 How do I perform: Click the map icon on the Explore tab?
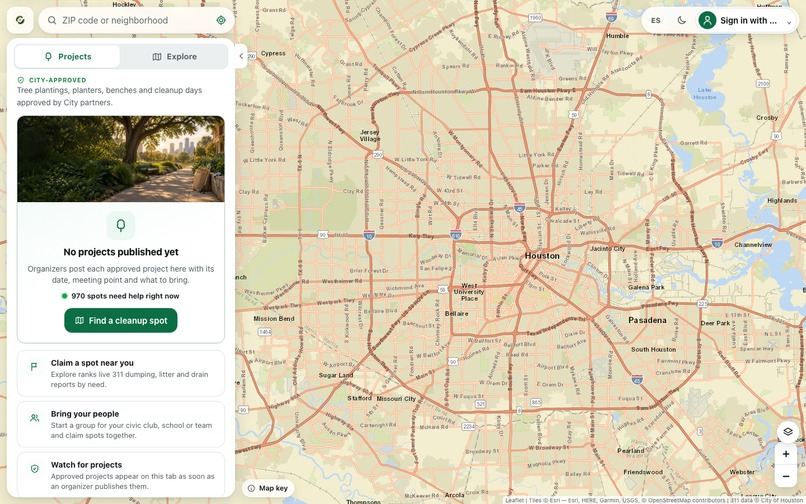pyautogui.click(x=157, y=57)
